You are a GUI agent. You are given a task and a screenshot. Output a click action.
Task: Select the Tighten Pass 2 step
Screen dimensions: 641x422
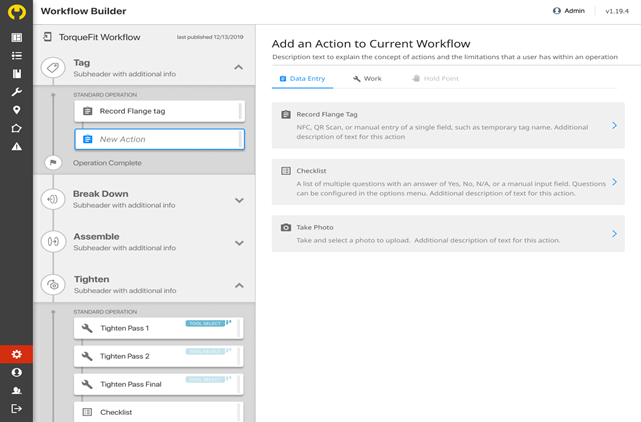pos(159,356)
